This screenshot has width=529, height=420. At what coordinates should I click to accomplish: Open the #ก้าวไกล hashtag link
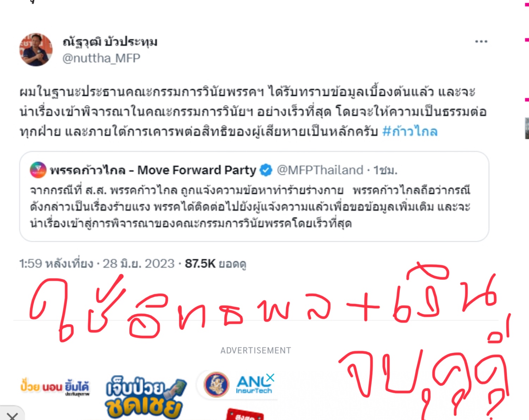410,131
